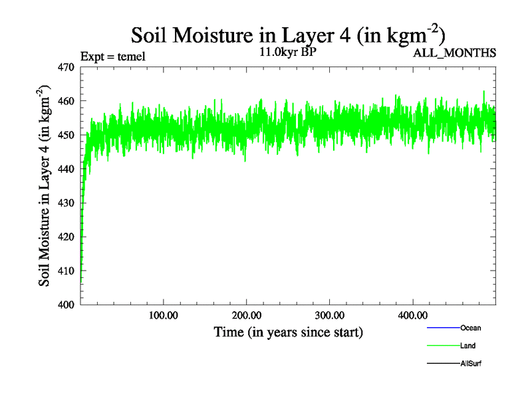Select the Land legend label
The width and height of the screenshot is (532, 399).
[x=467, y=346]
